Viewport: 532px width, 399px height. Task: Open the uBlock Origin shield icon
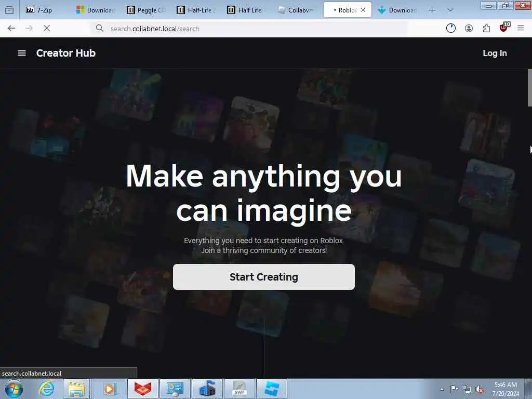point(504,28)
